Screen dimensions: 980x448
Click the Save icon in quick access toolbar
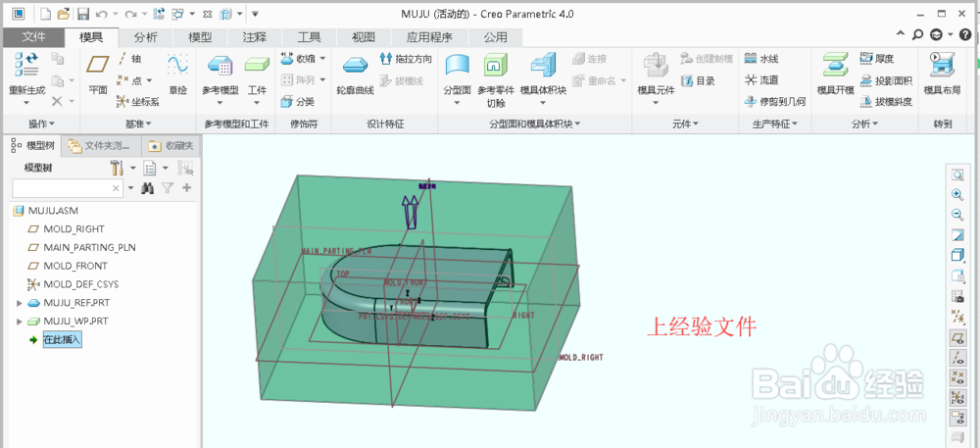(x=83, y=13)
